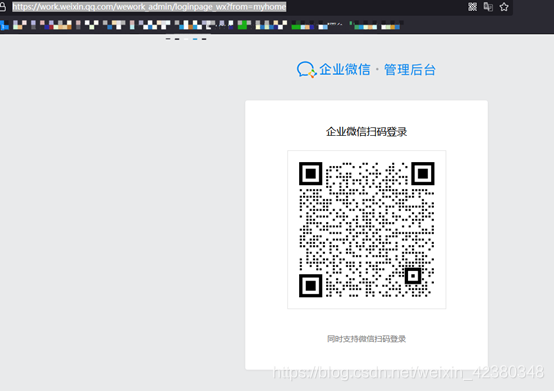Click the translate page icon in address bar
This screenshot has width=554, height=391.
[488, 7]
